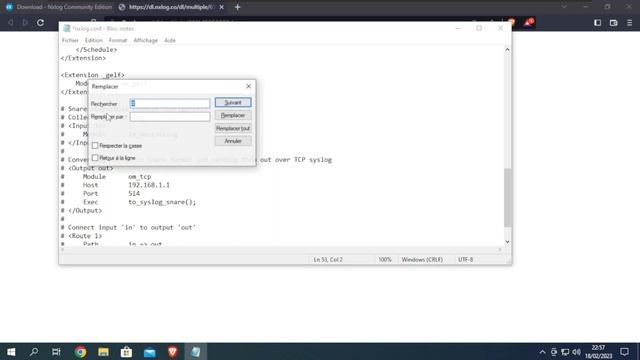This screenshot has width=640, height=360.
Task: Open Microsoft Store from the taskbar
Action: point(126,351)
